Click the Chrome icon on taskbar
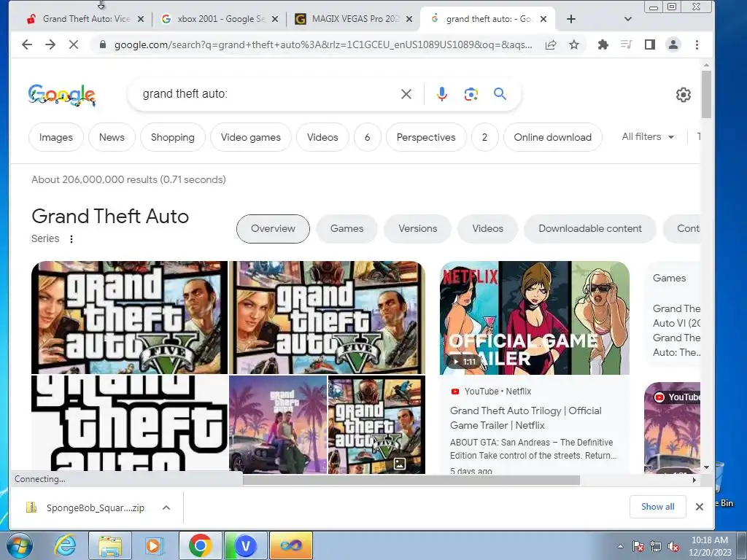Image resolution: width=747 pixels, height=560 pixels. click(x=200, y=545)
